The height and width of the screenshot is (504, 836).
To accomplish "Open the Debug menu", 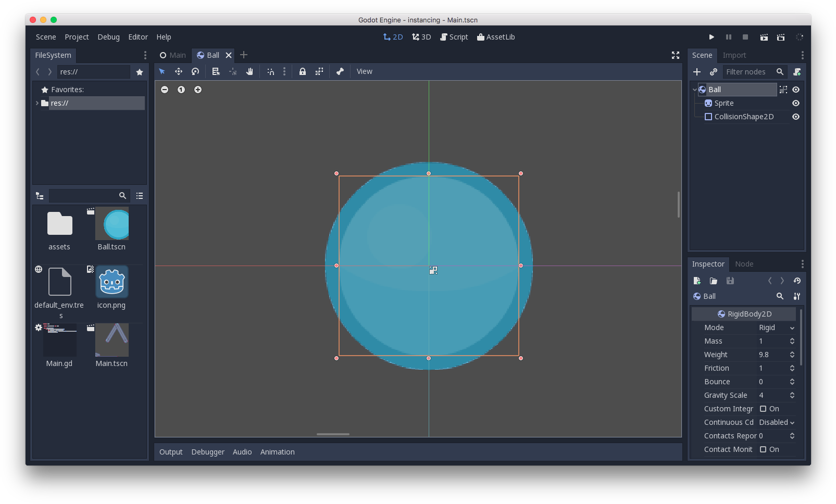I will (108, 37).
